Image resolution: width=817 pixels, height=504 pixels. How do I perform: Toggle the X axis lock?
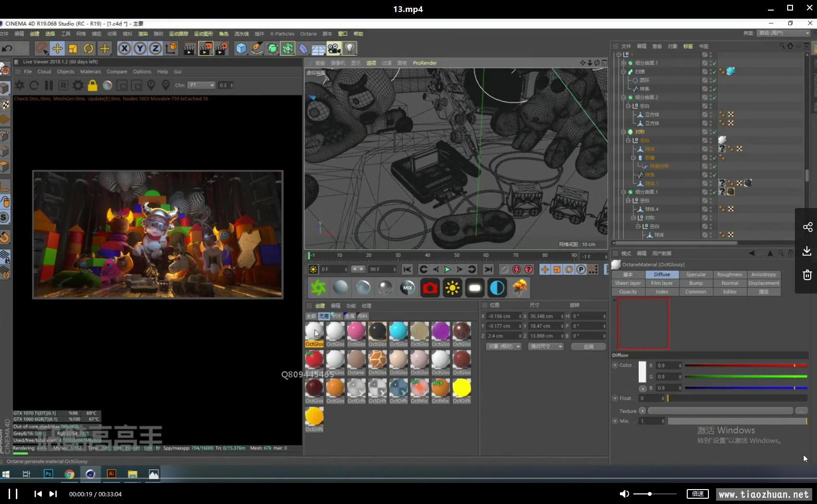(x=124, y=48)
